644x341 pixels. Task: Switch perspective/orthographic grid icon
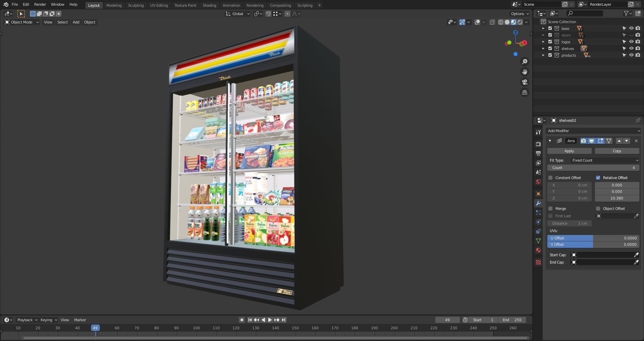[525, 92]
